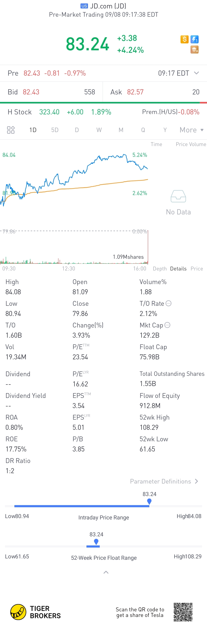Open the More chart periods dropdown
Screen dimensions: 207x644
click(x=191, y=130)
